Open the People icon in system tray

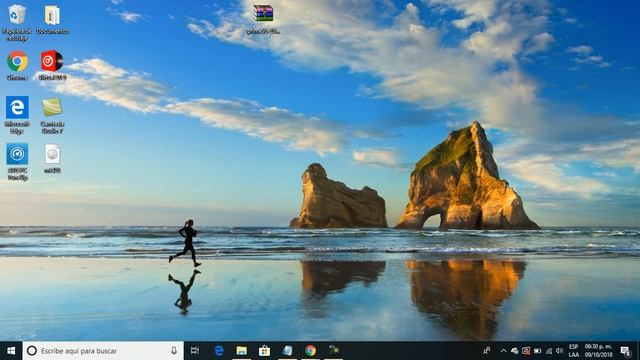click(x=487, y=351)
